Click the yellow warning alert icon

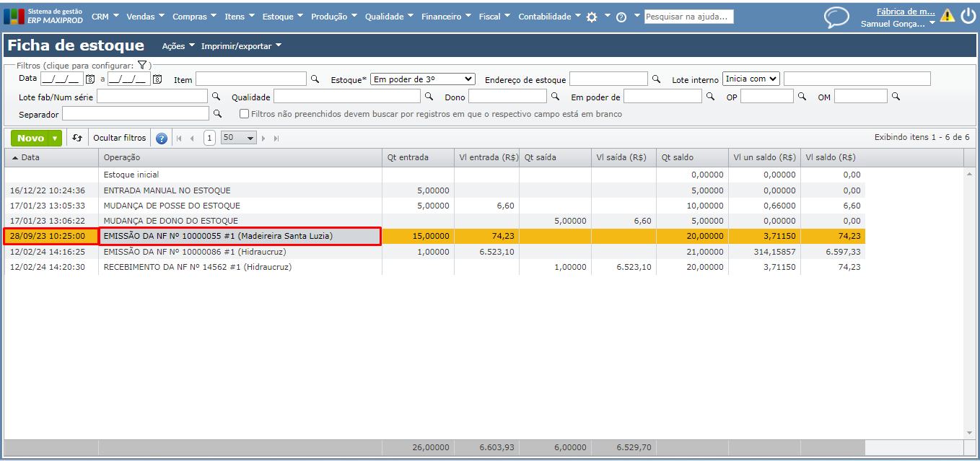coord(947,16)
